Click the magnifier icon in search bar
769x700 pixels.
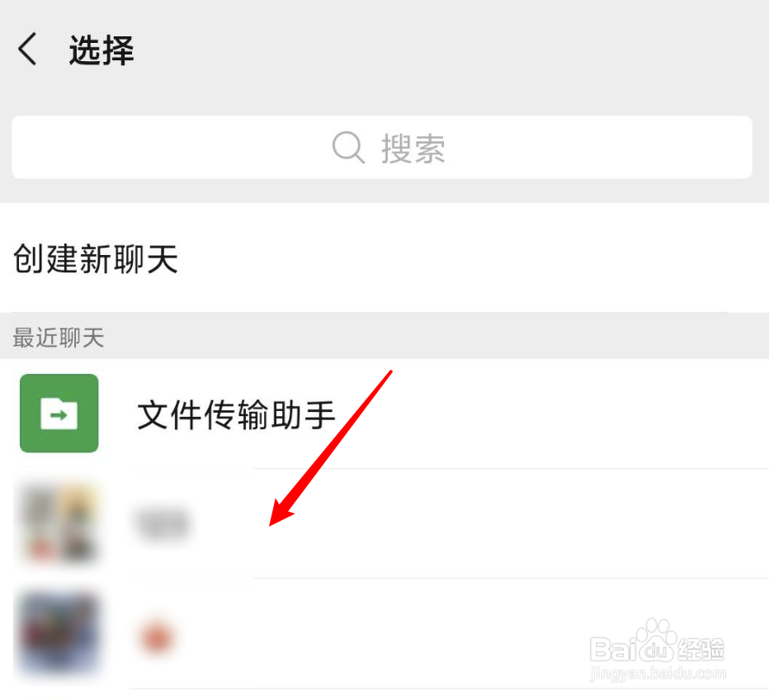[x=348, y=147]
